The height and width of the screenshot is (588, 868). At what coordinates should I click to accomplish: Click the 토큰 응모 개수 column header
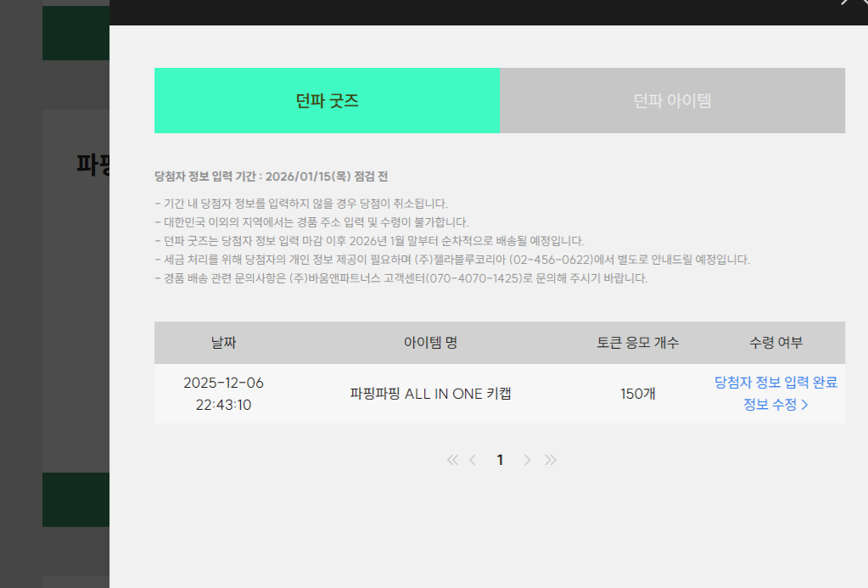pyautogui.click(x=637, y=343)
